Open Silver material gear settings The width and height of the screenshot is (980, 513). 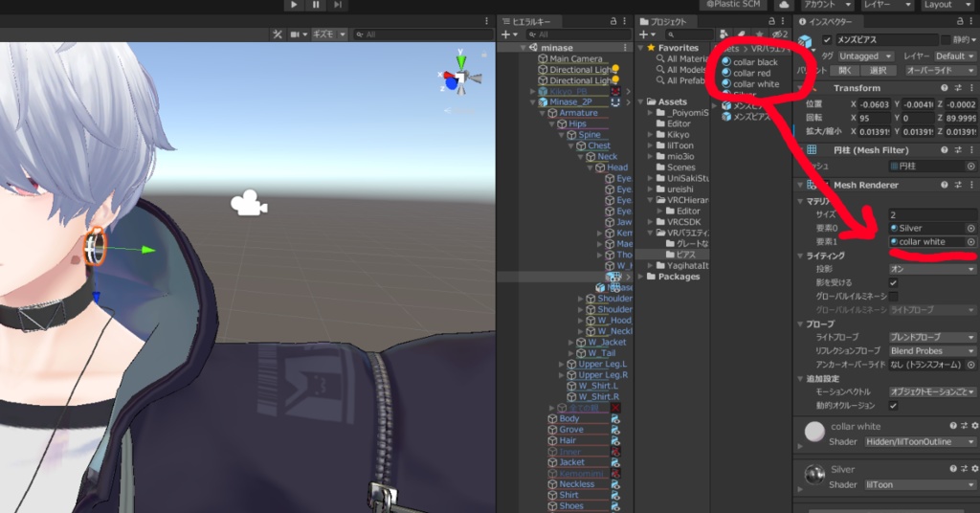975,469
